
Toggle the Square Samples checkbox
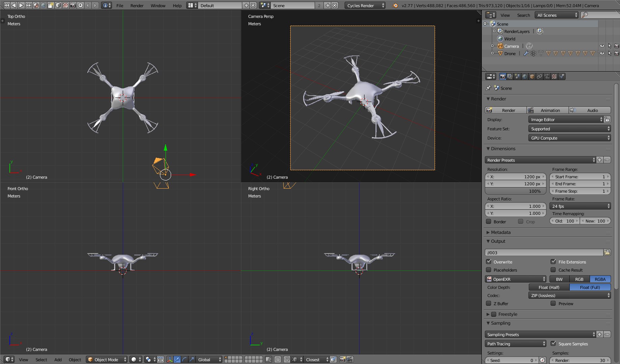[553, 343]
